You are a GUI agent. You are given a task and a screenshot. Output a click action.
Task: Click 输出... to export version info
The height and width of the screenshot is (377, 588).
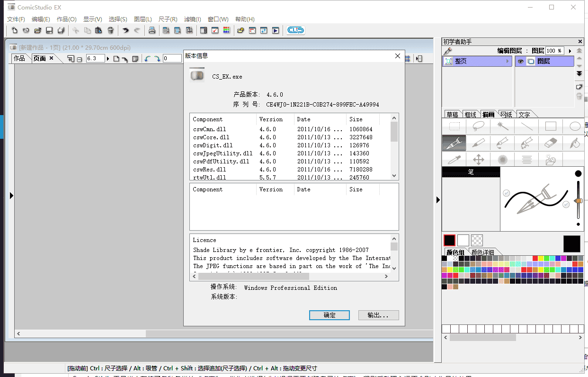pos(378,315)
